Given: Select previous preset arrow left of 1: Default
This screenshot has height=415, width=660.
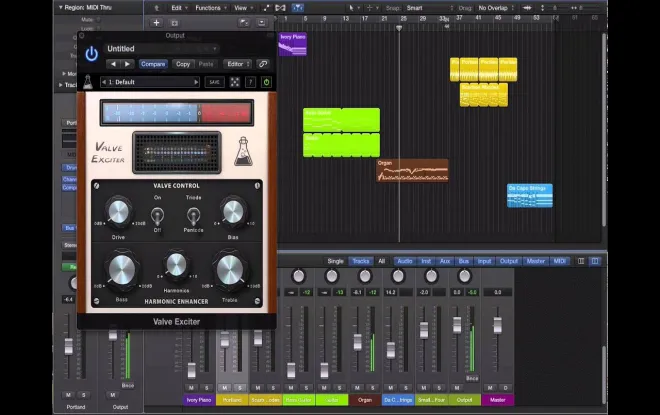Looking at the screenshot, I should 104,82.
